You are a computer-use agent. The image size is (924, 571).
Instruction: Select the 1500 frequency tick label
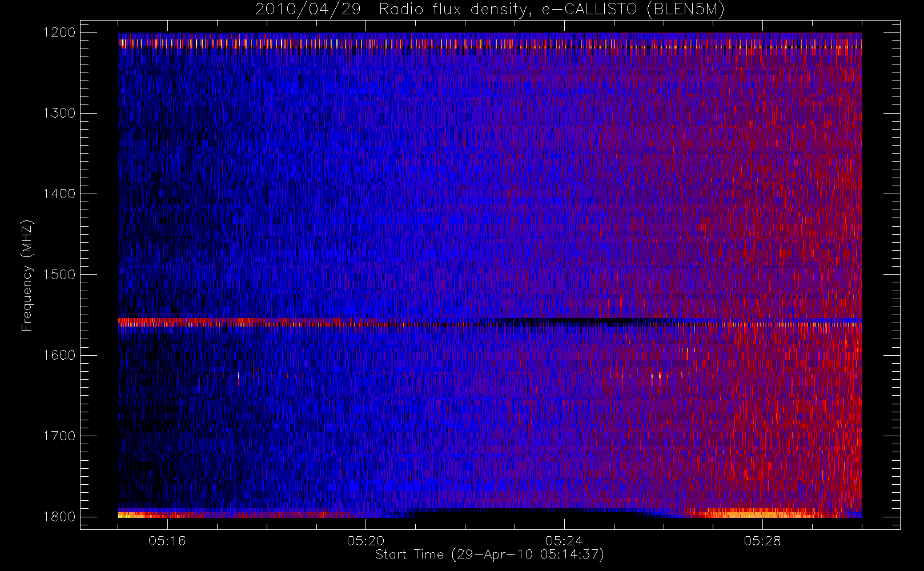(x=59, y=275)
